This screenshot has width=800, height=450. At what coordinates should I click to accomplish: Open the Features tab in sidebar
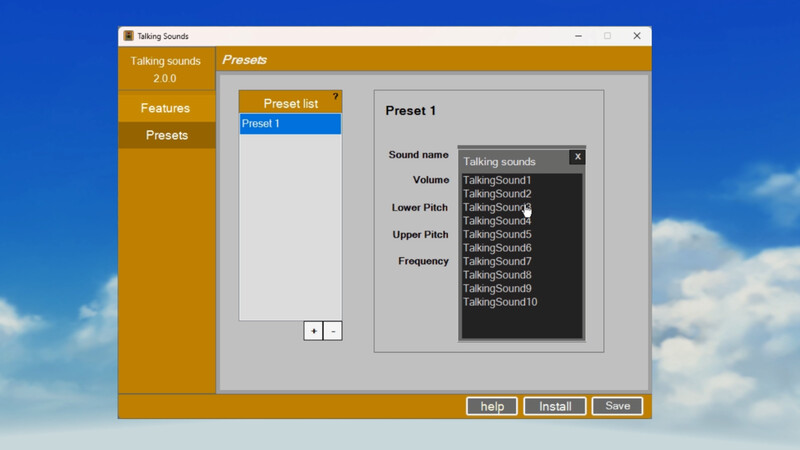(x=166, y=108)
